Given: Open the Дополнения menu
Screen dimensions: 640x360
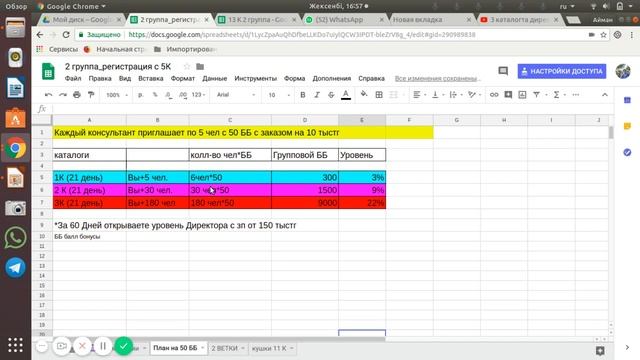Looking at the screenshot, I should (331, 78).
